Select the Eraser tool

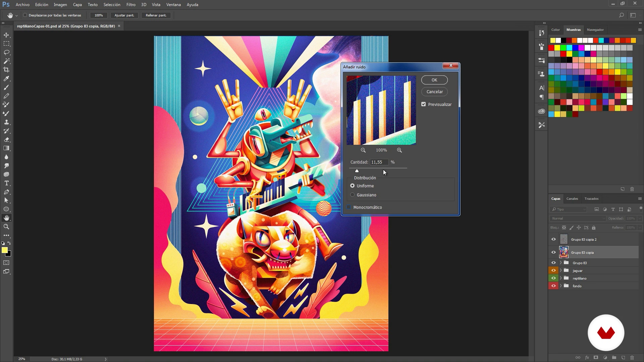coord(6,140)
